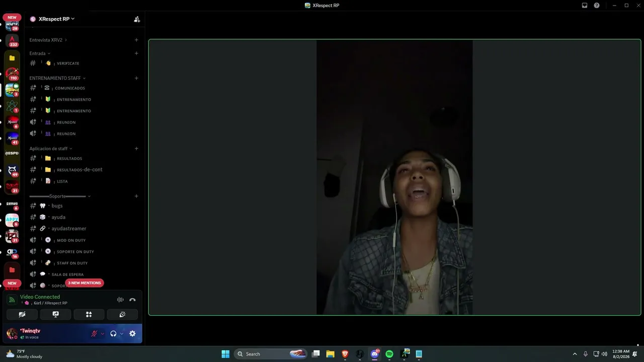Open the server with the 16 badge
This screenshot has width=644, height=362.
tap(12, 252)
